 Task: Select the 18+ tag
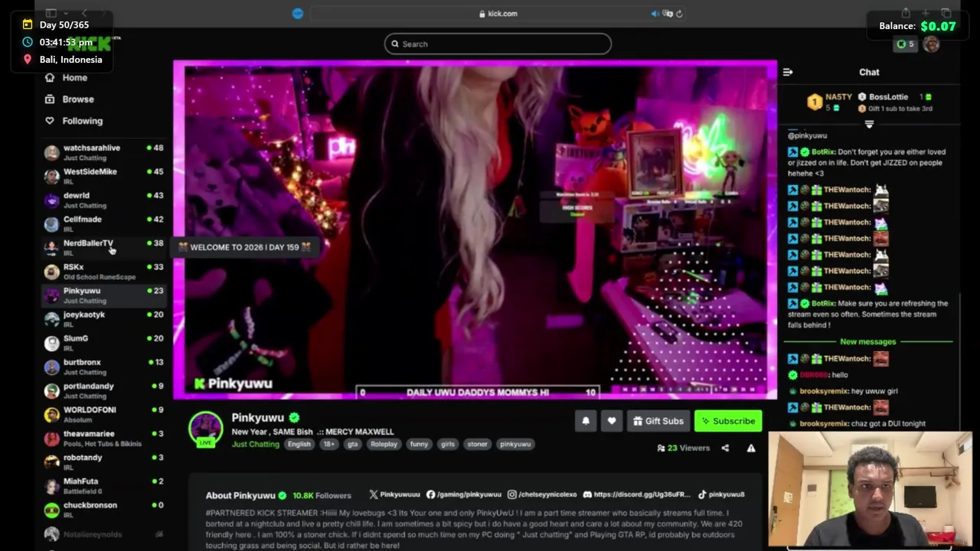tap(328, 444)
